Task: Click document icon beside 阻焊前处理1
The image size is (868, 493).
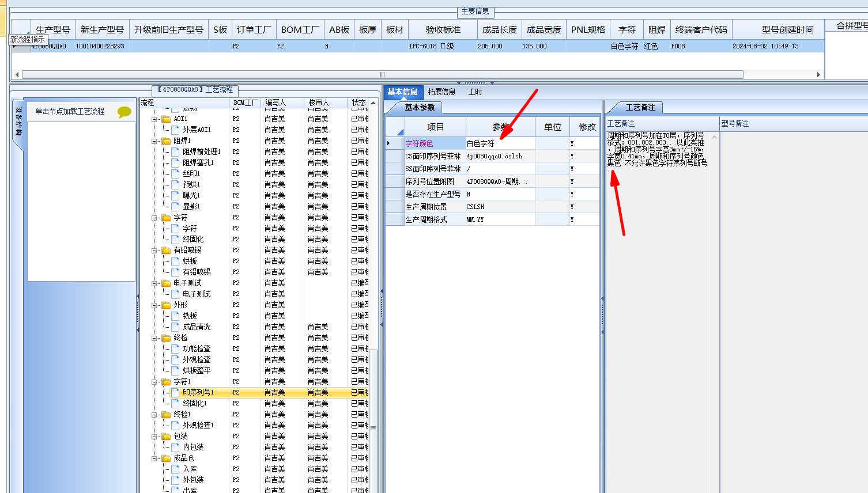Action: [x=175, y=152]
